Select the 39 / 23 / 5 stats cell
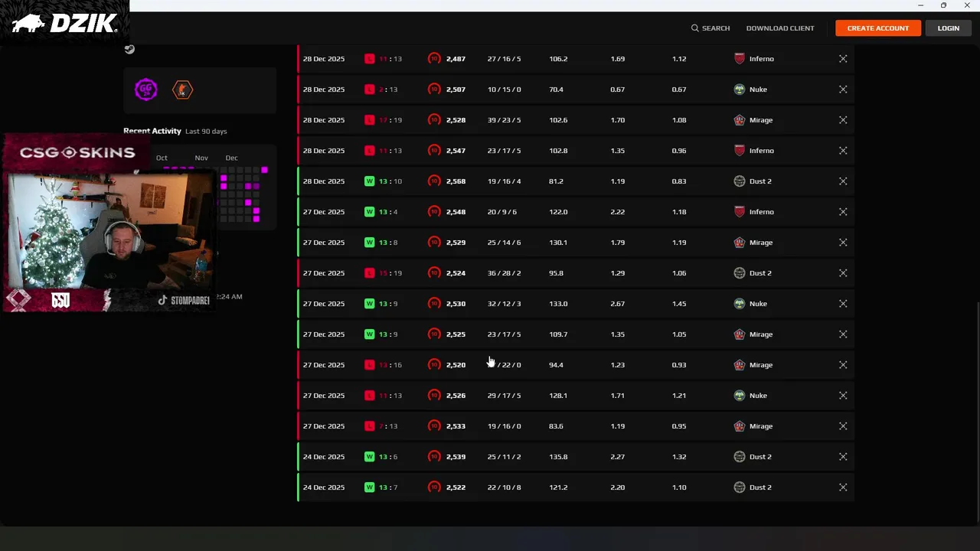The height and width of the screenshot is (551, 980). pos(504,120)
